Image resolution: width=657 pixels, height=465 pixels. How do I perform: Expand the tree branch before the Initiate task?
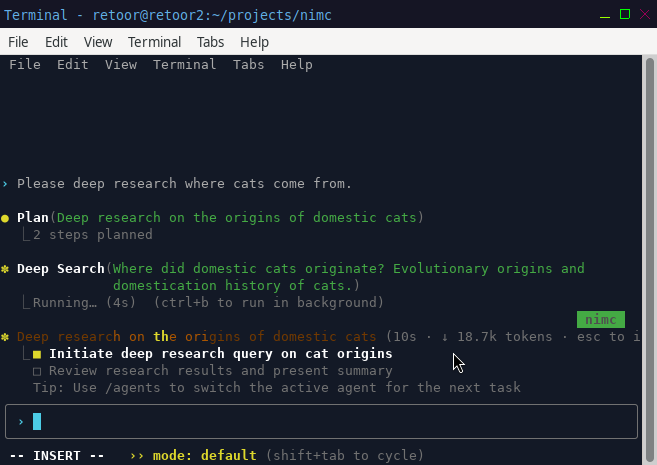pos(26,354)
